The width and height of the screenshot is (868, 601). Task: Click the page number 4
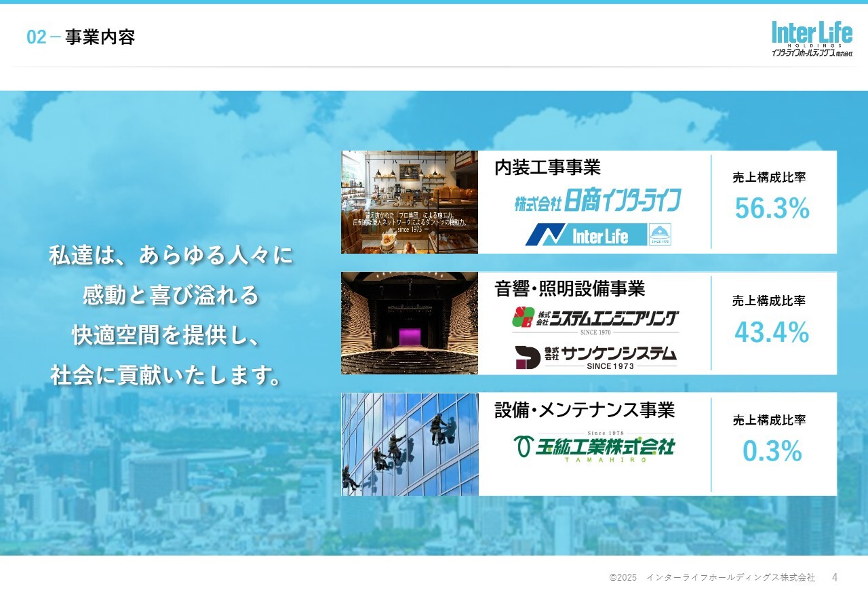pos(835,577)
